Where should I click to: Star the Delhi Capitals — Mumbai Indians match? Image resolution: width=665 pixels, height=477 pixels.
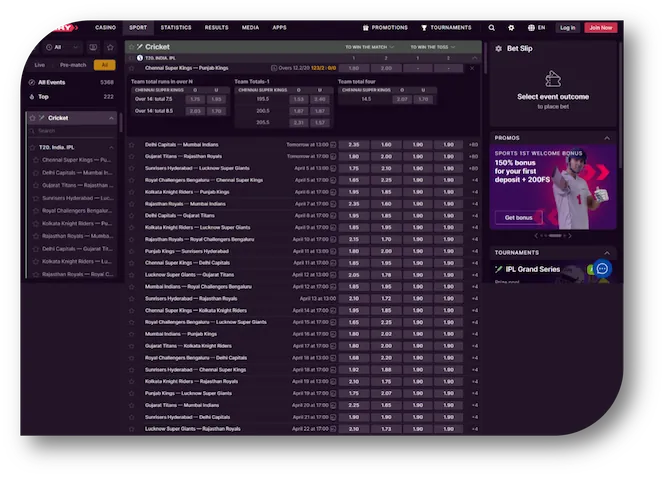pos(131,144)
